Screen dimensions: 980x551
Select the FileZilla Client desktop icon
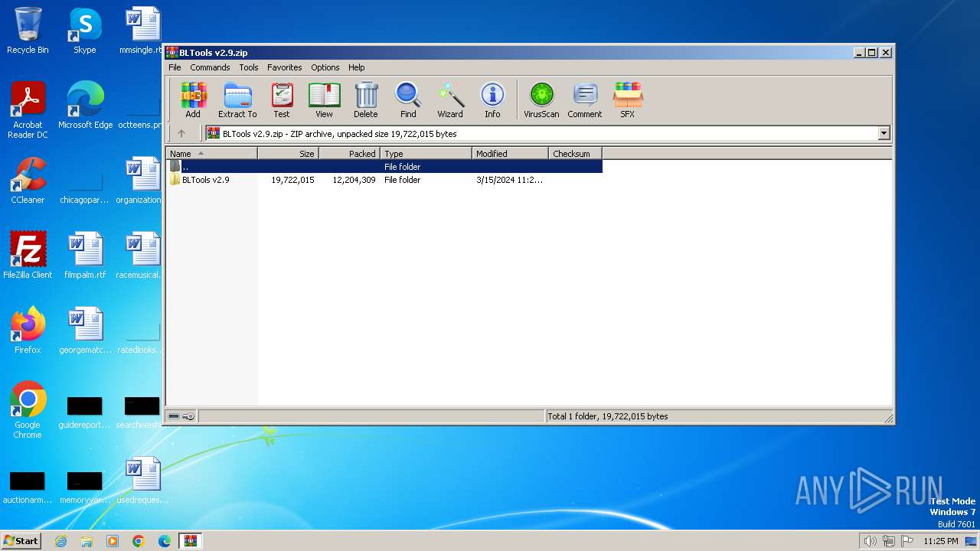[28, 255]
